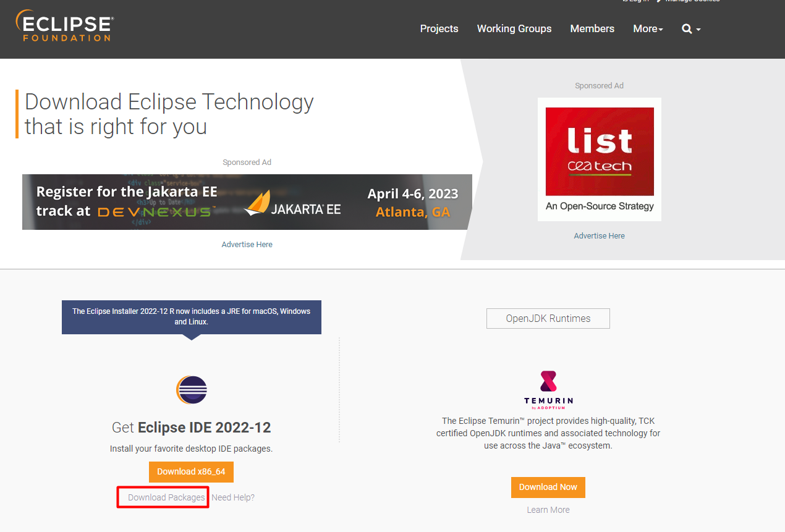Open the Download Packages link
Image resolution: width=785 pixels, height=532 pixels.
click(166, 497)
